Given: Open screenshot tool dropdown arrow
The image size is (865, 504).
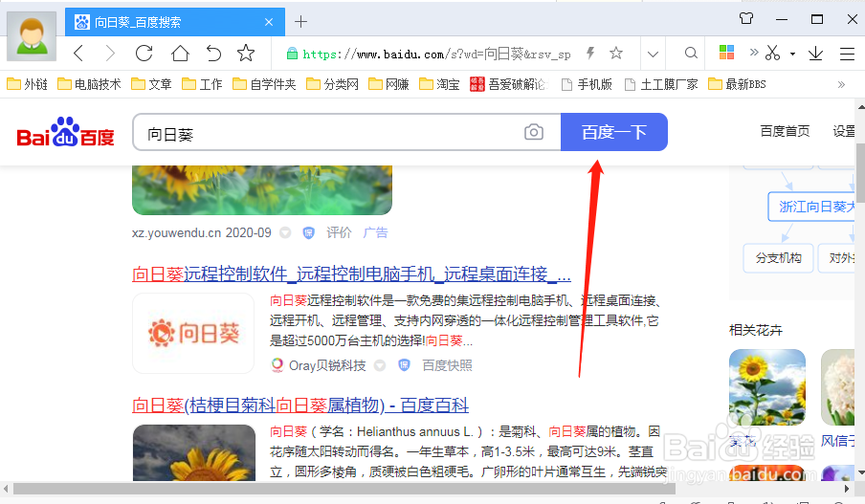Looking at the screenshot, I should coord(792,55).
